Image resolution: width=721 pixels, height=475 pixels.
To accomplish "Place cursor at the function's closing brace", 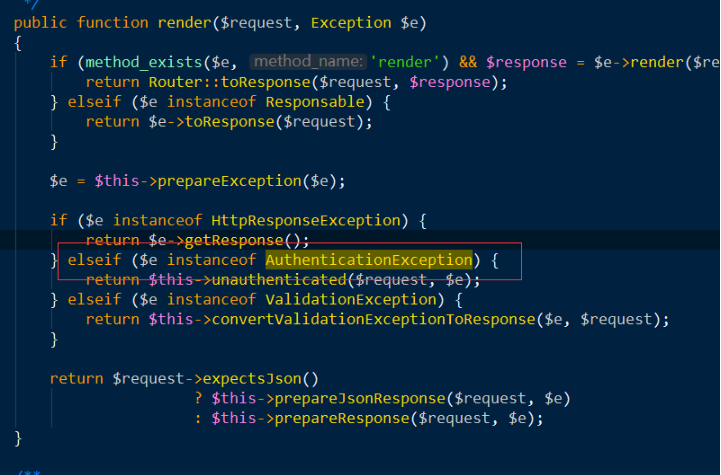I will (x=18, y=439).
